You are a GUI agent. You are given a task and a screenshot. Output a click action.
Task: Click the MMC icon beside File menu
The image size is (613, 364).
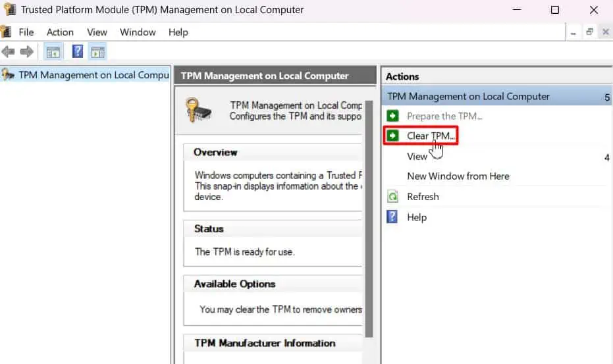(6, 32)
